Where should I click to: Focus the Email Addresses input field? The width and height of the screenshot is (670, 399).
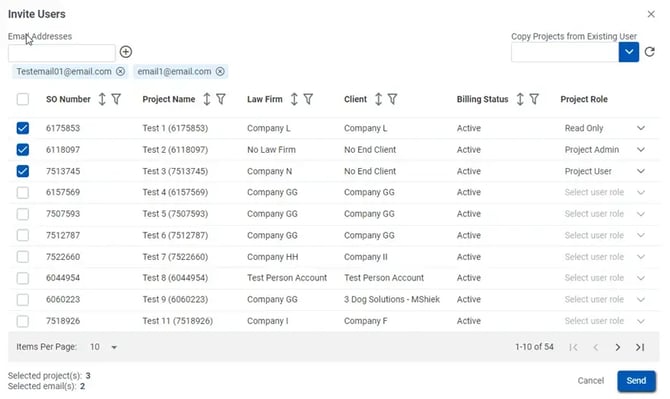click(x=62, y=53)
